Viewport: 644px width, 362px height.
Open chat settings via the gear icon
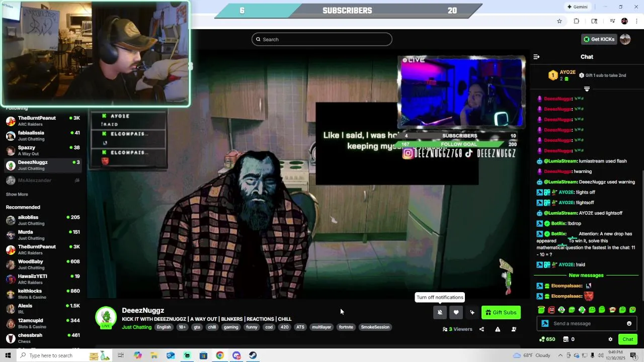[610, 339]
